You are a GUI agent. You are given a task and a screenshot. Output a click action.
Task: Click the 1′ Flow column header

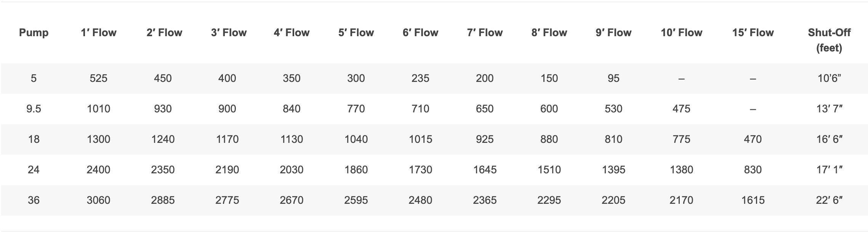pos(98,33)
